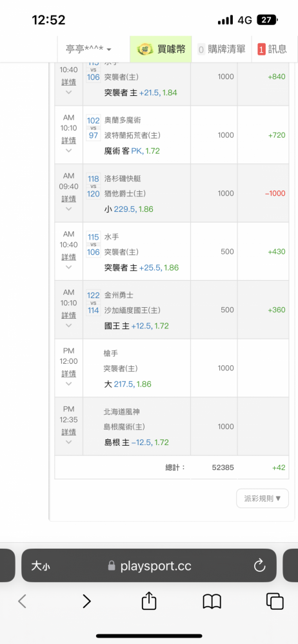Expand details chevron for 洛杉磯快艇 game
The height and width of the screenshot is (644, 298).
pos(69,209)
